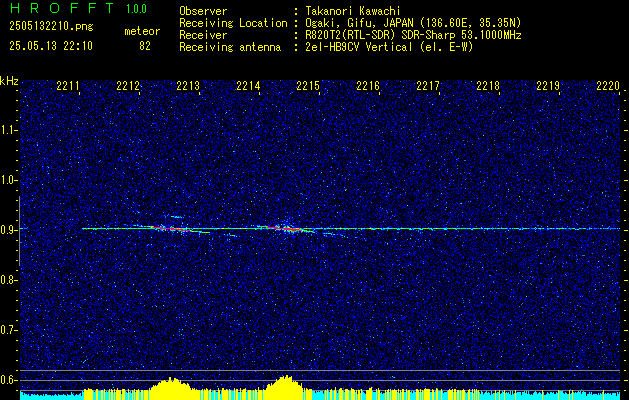
Task: Click time marker 2216
Action: click(368, 85)
